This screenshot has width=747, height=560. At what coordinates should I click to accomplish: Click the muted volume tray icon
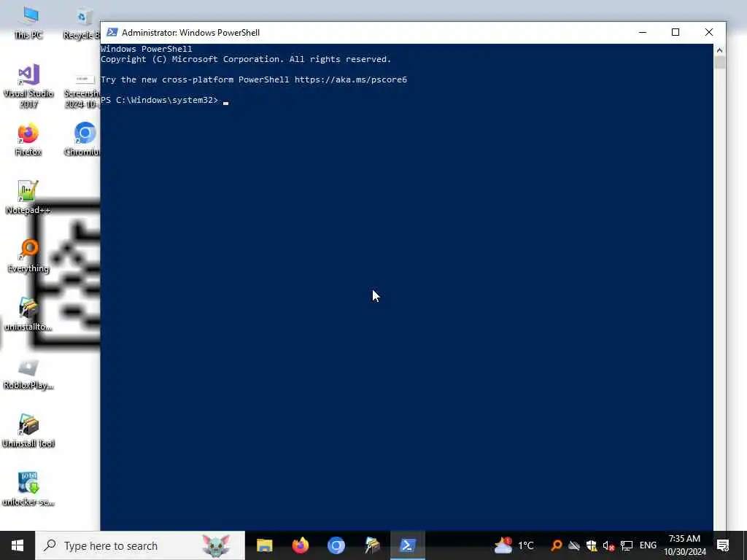tap(608, 545)
